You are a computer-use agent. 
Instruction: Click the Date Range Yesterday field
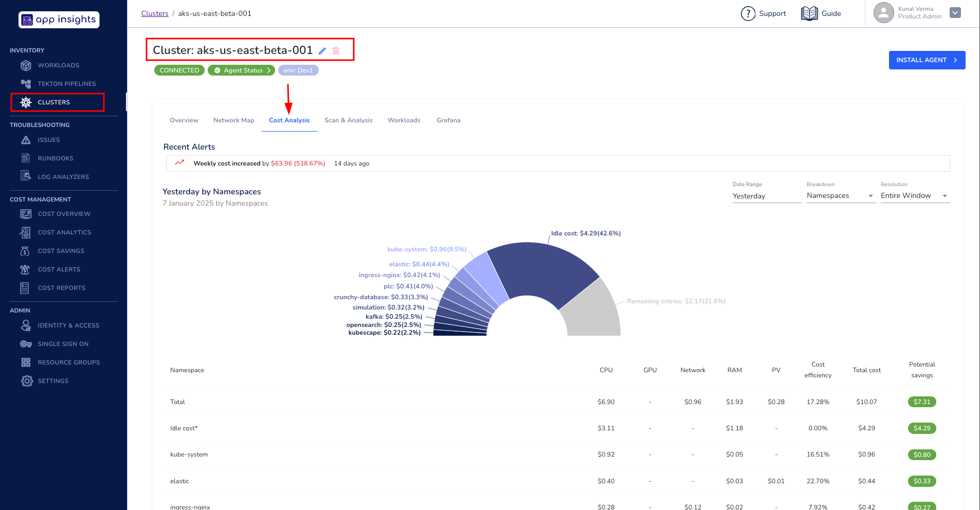pyautogui.click(x=766, y=196)
